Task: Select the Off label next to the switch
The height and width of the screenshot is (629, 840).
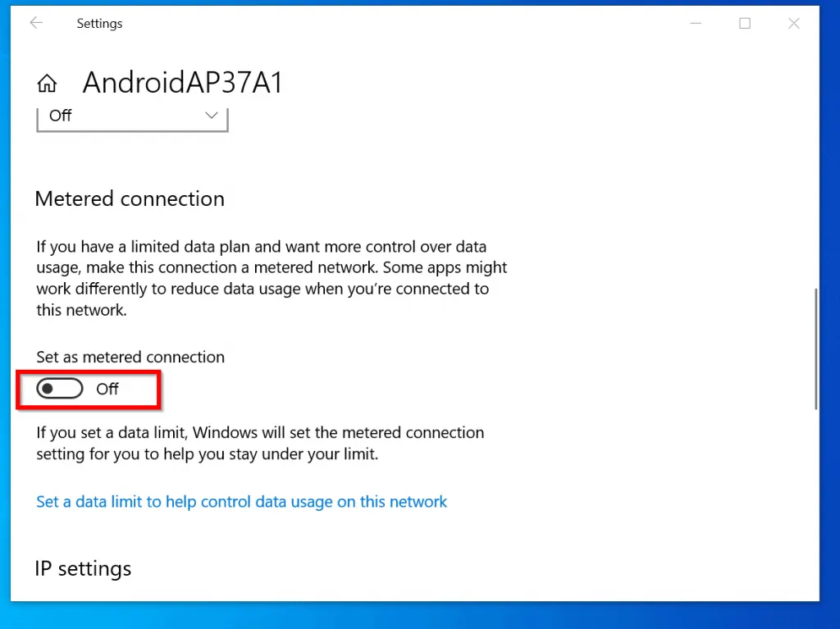Action: [107, 388]
